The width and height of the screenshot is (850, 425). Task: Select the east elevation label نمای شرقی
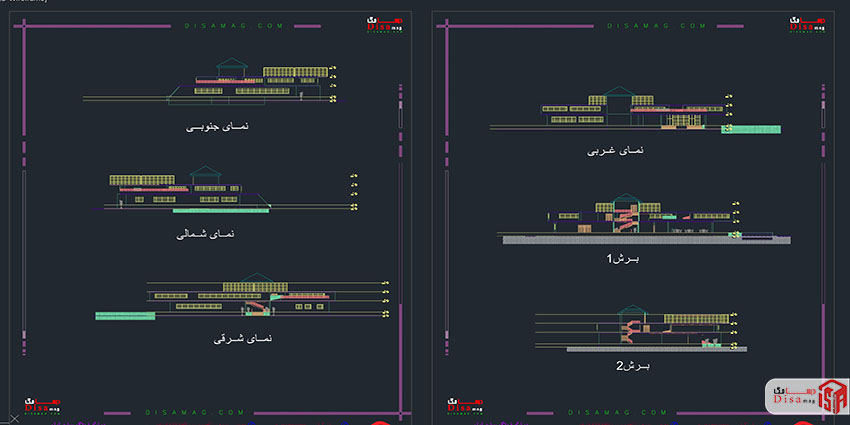pyautogui.click(x=243, y=338)
